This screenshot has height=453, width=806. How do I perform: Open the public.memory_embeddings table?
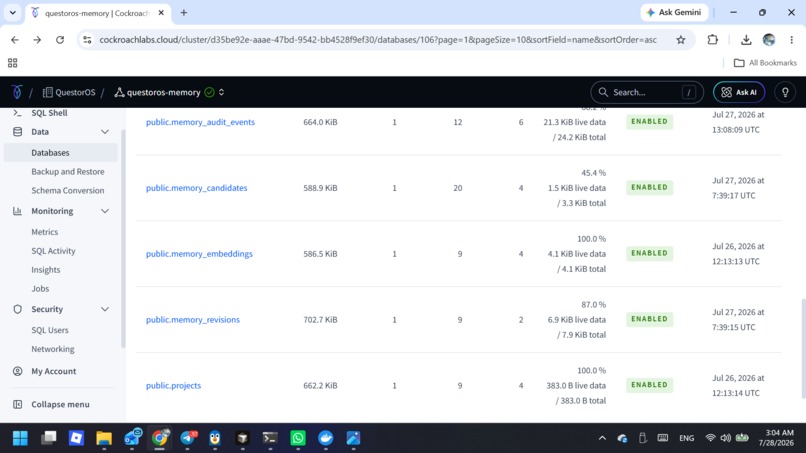(x=199, y=253)
